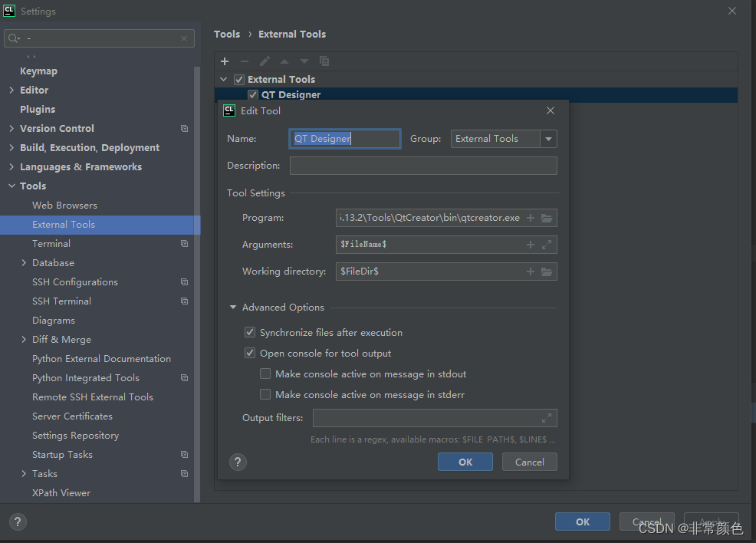Viewport: 756px width, 543px height.
Task: Expand the Diff & Merge node
Action: click(x=24, y=340)
